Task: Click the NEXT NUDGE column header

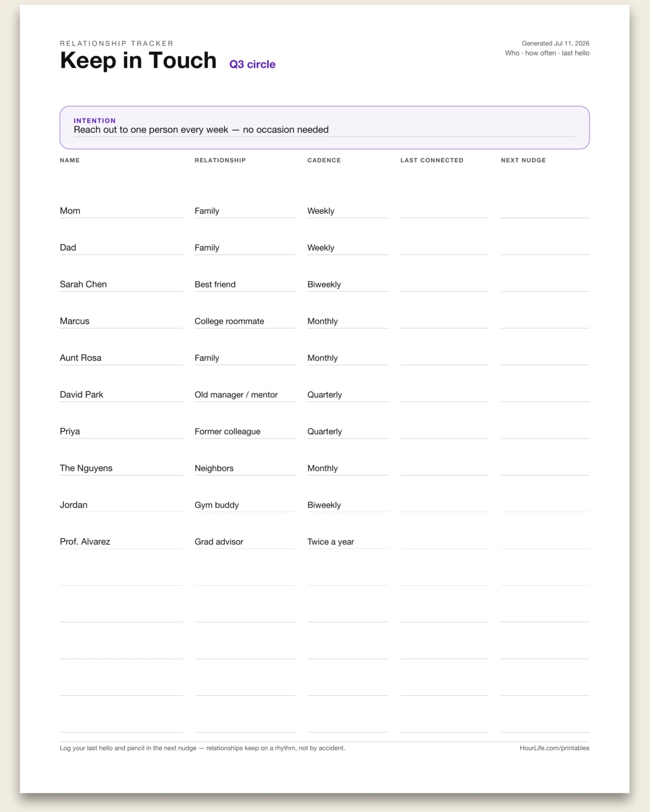Action: tap(523, 160)
